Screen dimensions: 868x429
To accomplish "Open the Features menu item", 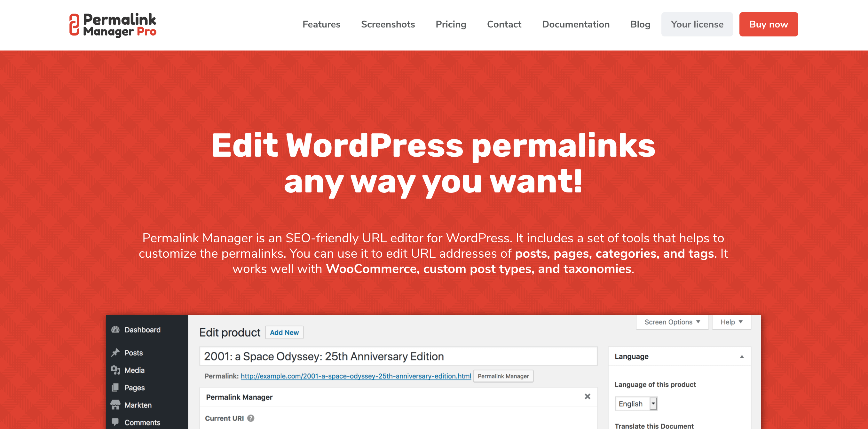I will pyautogui.click(x=321, y=24).
